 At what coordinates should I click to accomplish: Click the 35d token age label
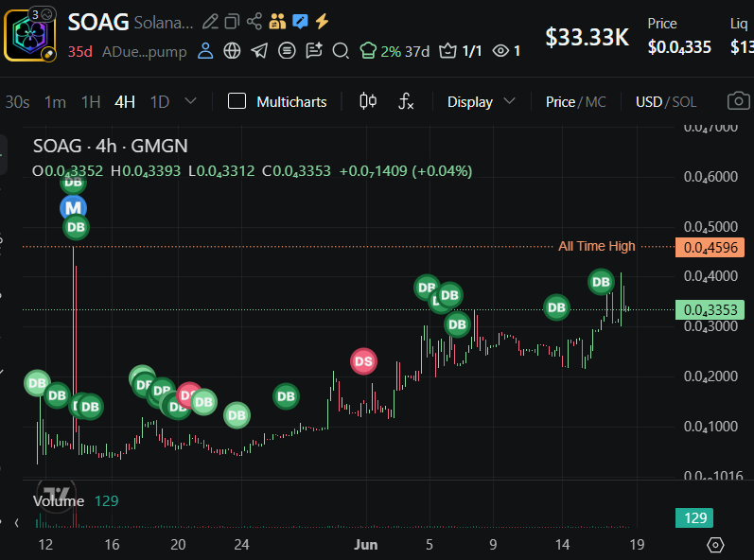[x=79, y=51]
